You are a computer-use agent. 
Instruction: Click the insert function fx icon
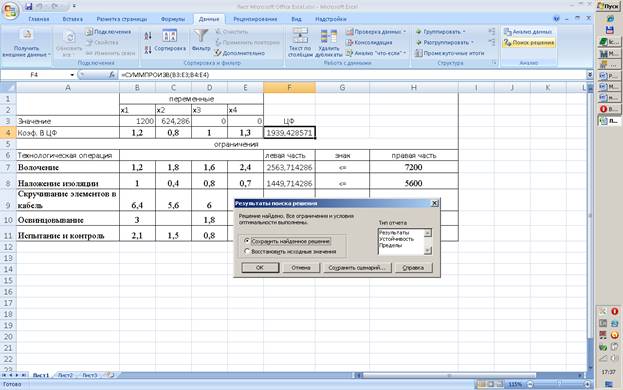tap(112, 74)
